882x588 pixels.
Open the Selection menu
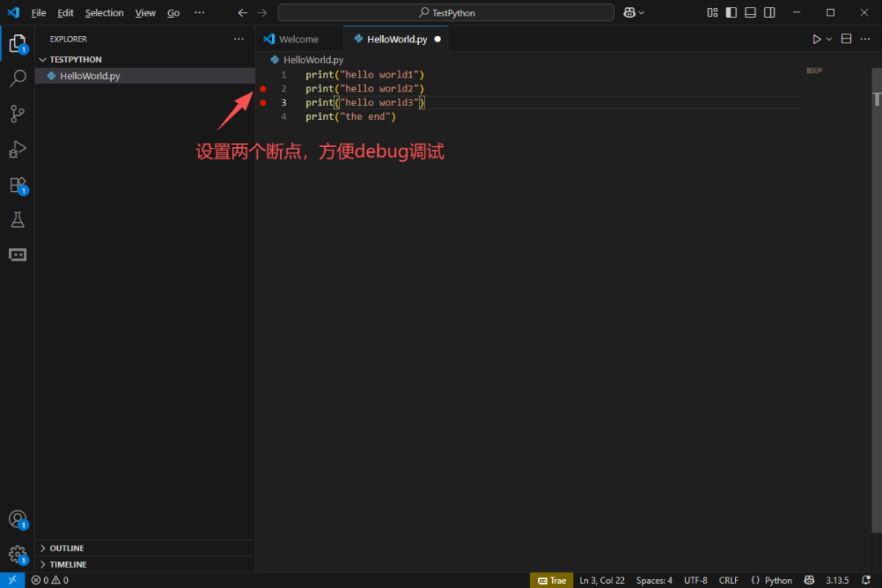[x=104, y=12]
